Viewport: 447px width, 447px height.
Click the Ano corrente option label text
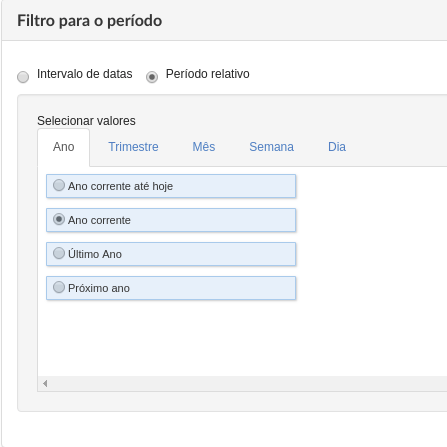pos(99,220)
